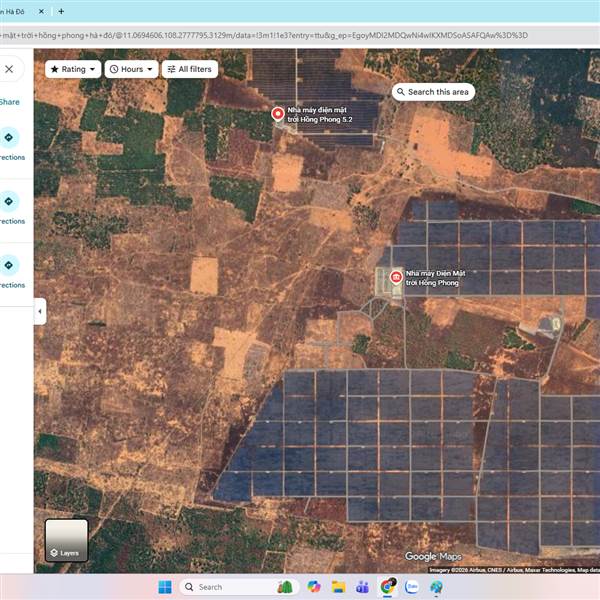The image size is (600, 600).
Task: Open Google Chrome from the taskbar
Action: coord(387,587)
